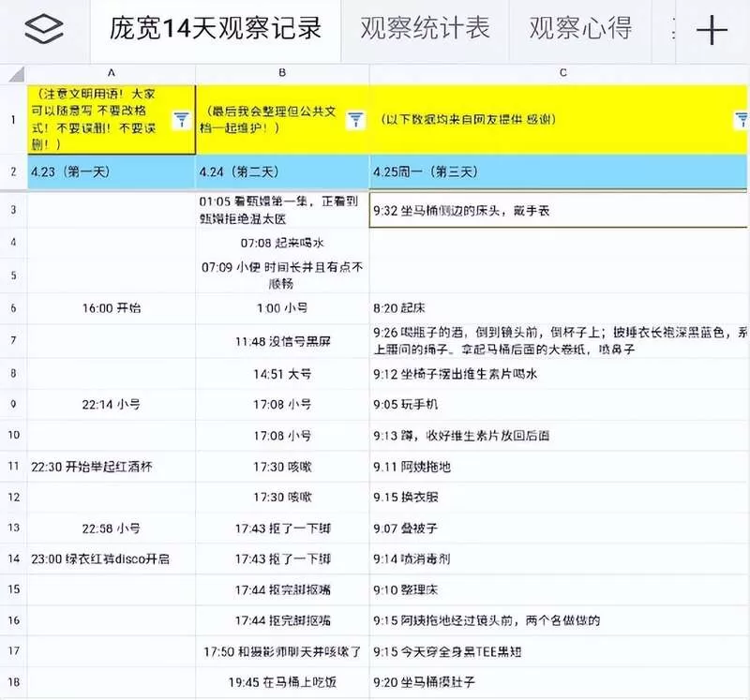Select cell 22:30 开始举起红酒杯
Screen dimensions: 750x700
click(x=111, y=467)
